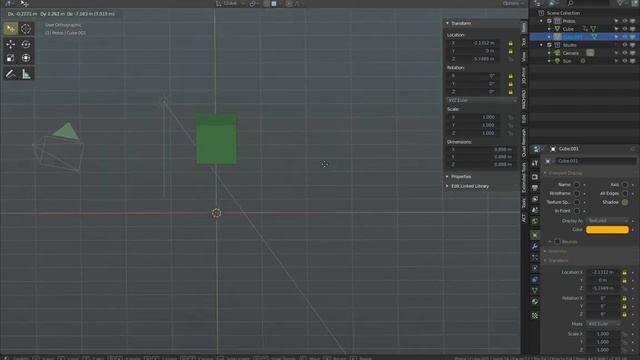This screenshot has width=640, height=360.
Task: Open the Options menu in header
Action: (513, 3)
